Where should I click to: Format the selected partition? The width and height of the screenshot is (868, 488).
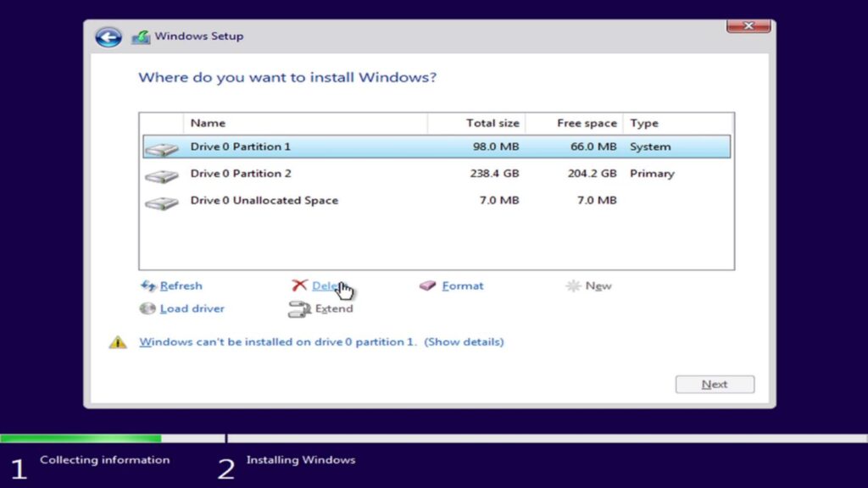tap(463, 286)
